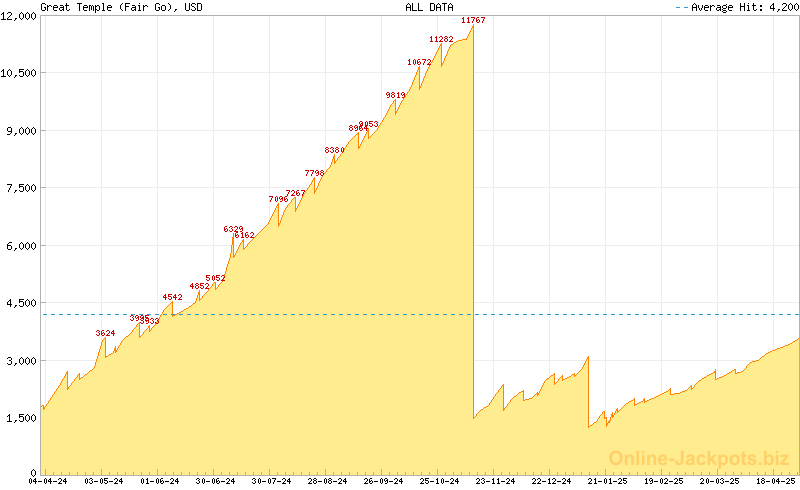Click the 4,500 y-axis tick label

[x=20, y=303]
